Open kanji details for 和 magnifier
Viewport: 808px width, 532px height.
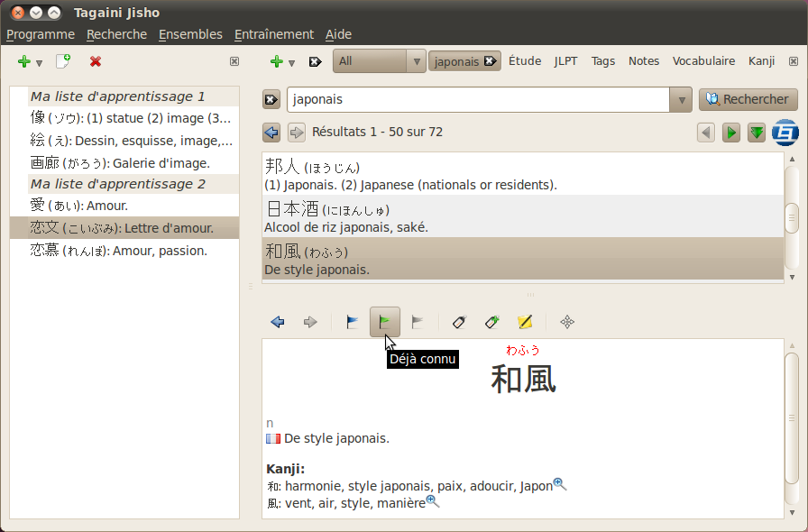560,484
